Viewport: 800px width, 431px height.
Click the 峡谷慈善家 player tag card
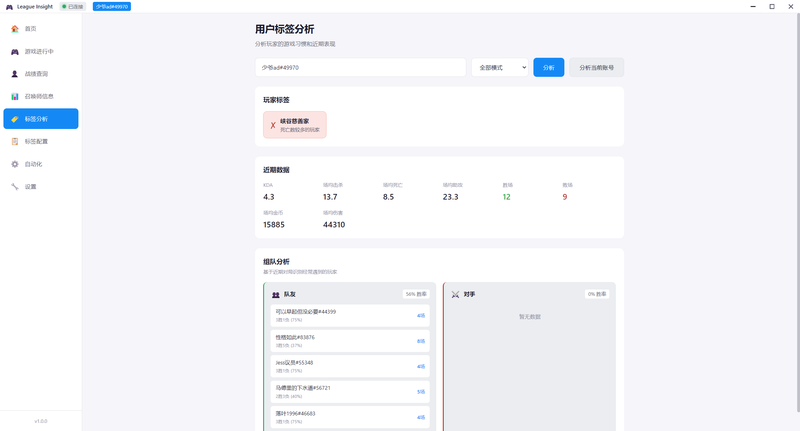tap(295, 125)
